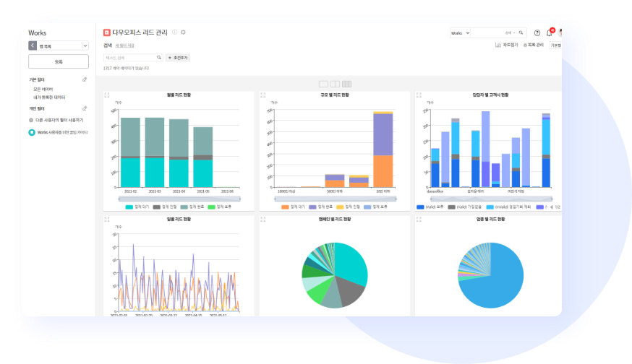Click the 규모 별 리드 chart zoom slider
Screen dimensions: 632x364
tap(336, 199)
